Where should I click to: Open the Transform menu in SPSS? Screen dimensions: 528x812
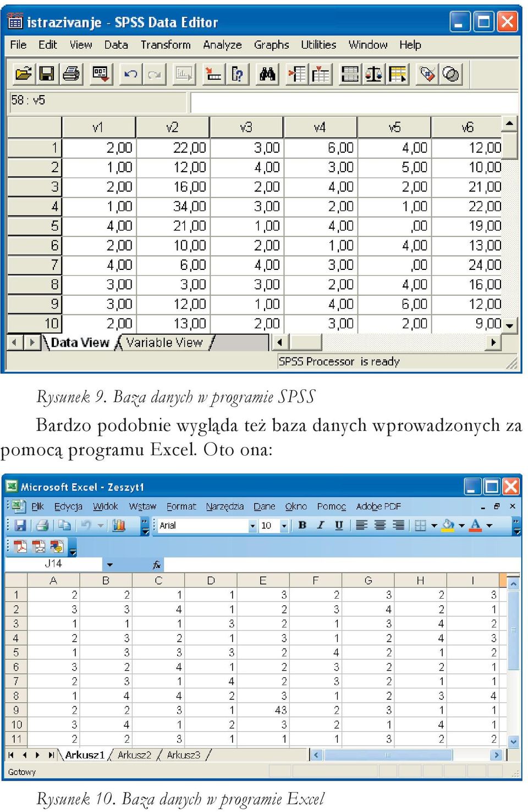[166, 45]
